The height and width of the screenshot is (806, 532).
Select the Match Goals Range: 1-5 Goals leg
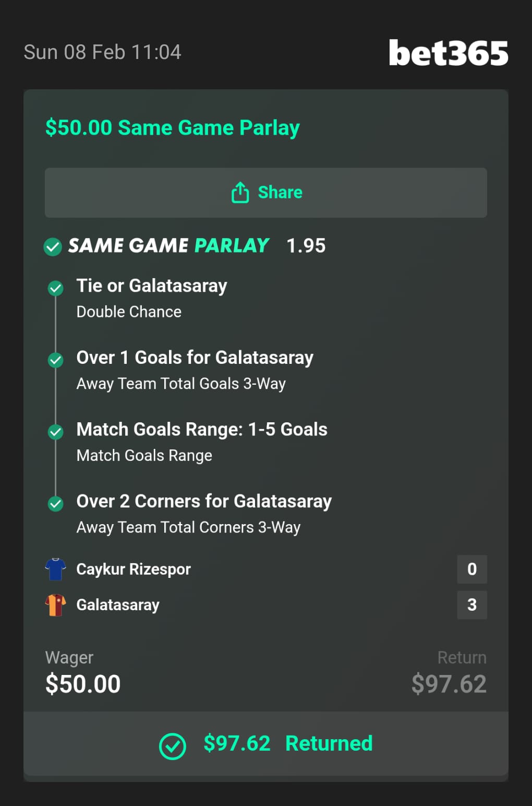coord(202,430)
